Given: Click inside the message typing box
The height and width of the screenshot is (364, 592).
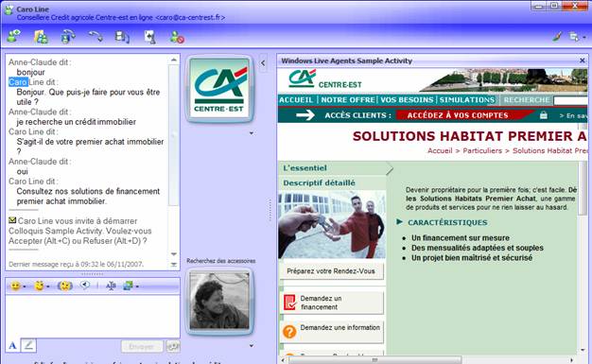Looking at the screenshot, I should [93, 316].
